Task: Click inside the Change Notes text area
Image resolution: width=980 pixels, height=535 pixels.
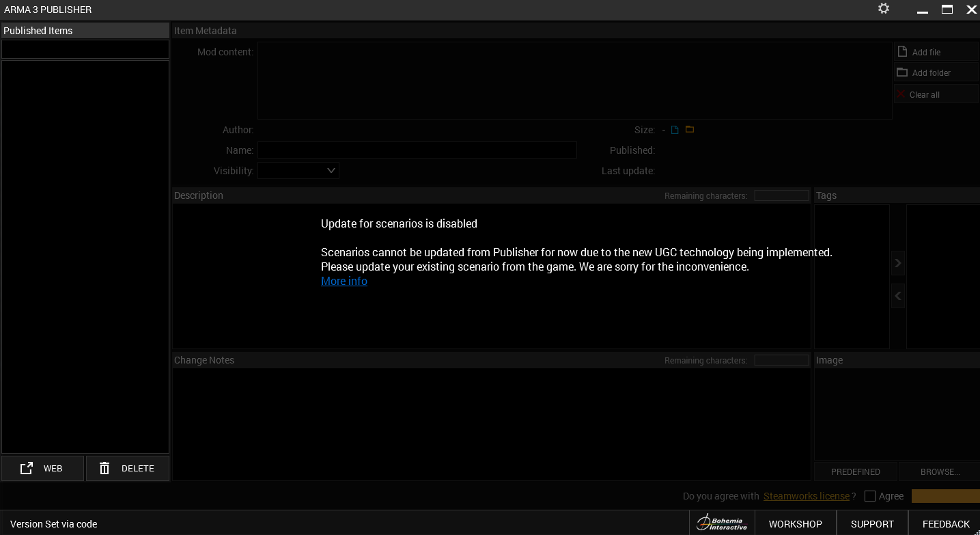Action: [492, 424]
